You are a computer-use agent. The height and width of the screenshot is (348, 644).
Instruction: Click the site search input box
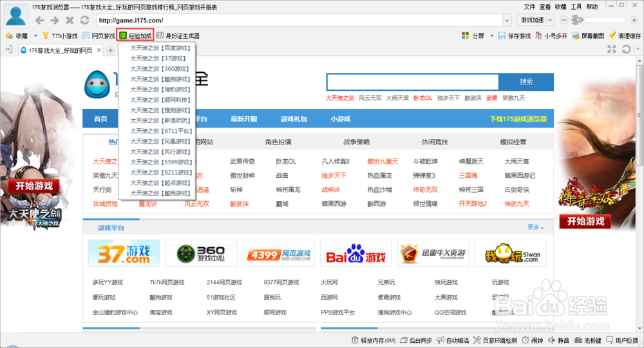412,82
